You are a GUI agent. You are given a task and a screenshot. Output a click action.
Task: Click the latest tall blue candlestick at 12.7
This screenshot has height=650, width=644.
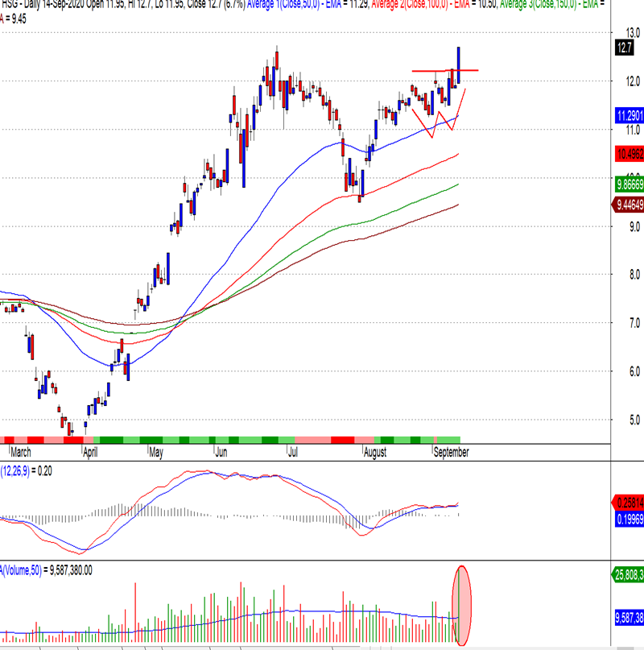pyautogui.click(x=458, y=58)
